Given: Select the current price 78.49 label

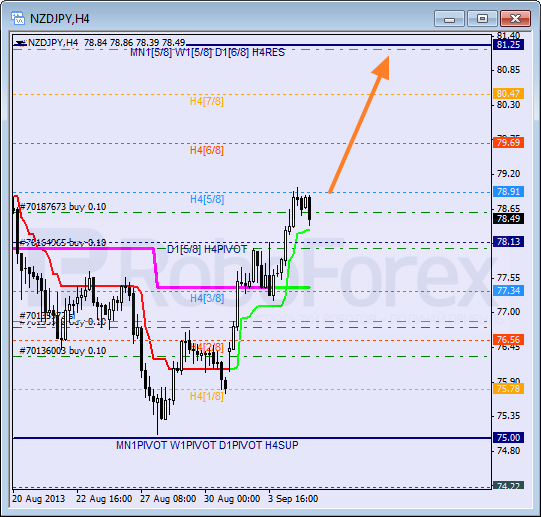Looking at the screenshot, I should (x=508, y=218).
